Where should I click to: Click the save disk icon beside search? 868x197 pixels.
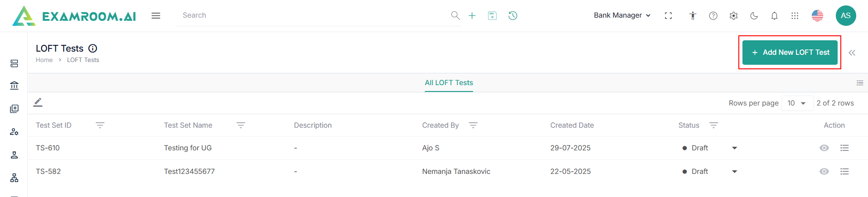coord(492,15)
